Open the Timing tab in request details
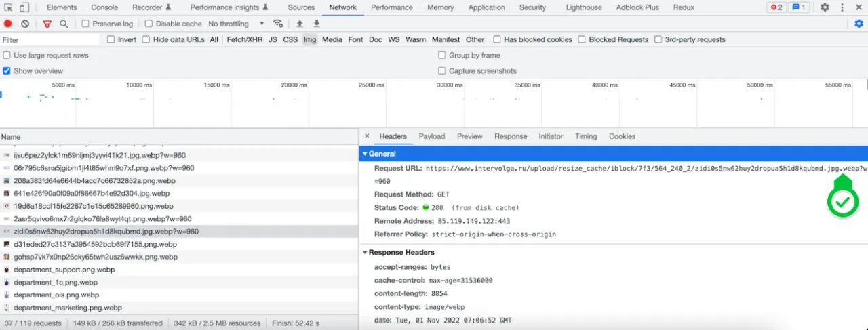868x330 pixels. pyautogui.click(x=586, y=136)
